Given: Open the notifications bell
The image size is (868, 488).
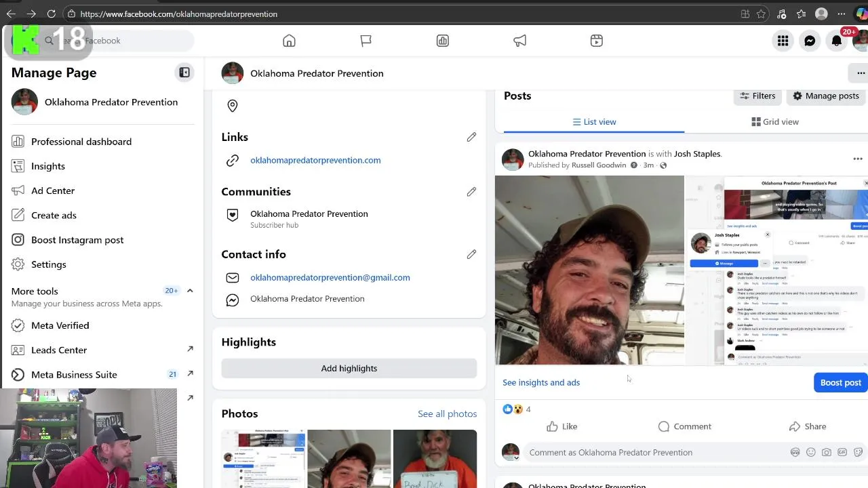Looking at the screenshot, I should click(x=837, y=41).
